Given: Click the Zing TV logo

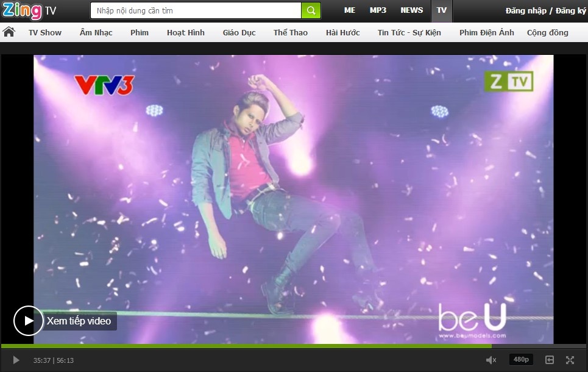Looking at the screenshot, I should click(30, 10).
